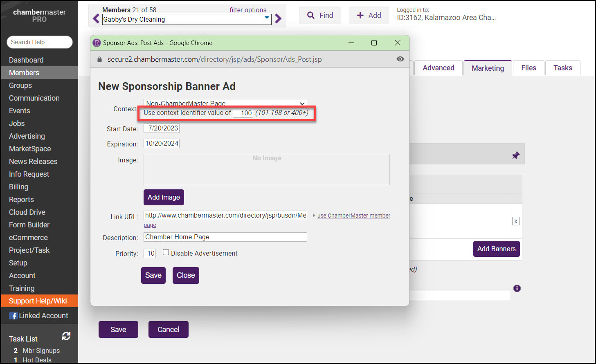Select Advertising in the left sidebar
This screenshot has height=364, width=596.
(27, 136)
